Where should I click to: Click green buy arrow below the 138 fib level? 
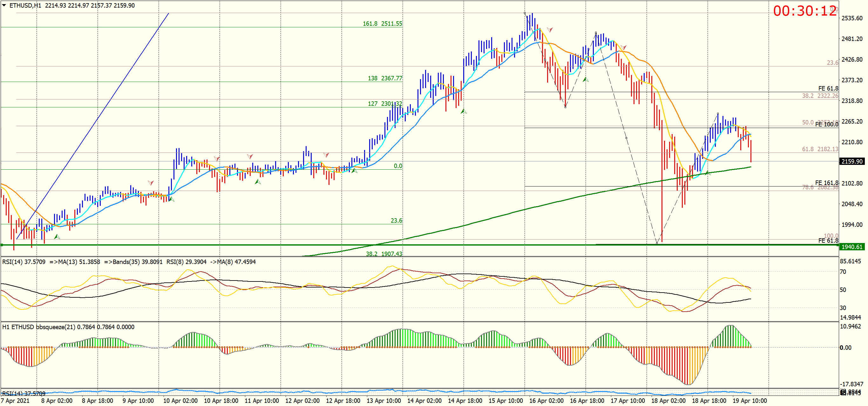pos(463,111)
